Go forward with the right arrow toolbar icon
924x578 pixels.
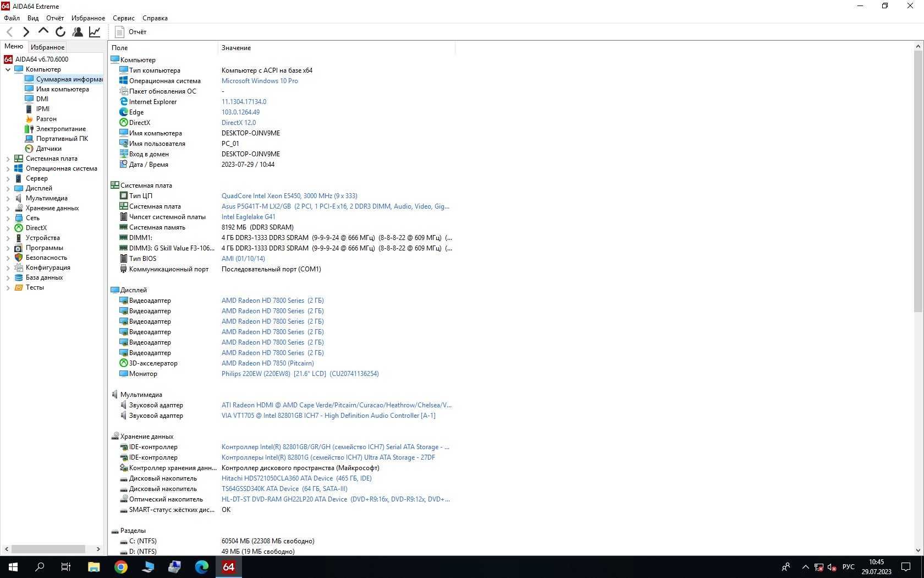coord(26,32)
